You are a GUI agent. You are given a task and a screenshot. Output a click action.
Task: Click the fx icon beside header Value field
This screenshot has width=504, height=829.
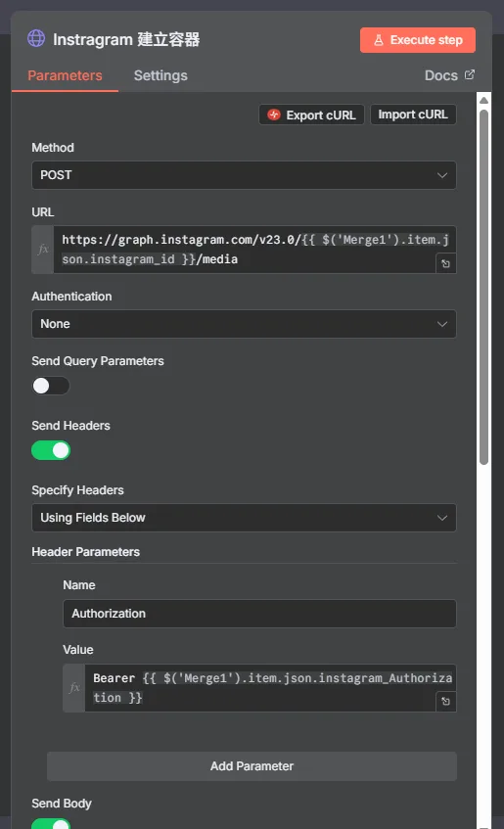(x=74, y=688)
